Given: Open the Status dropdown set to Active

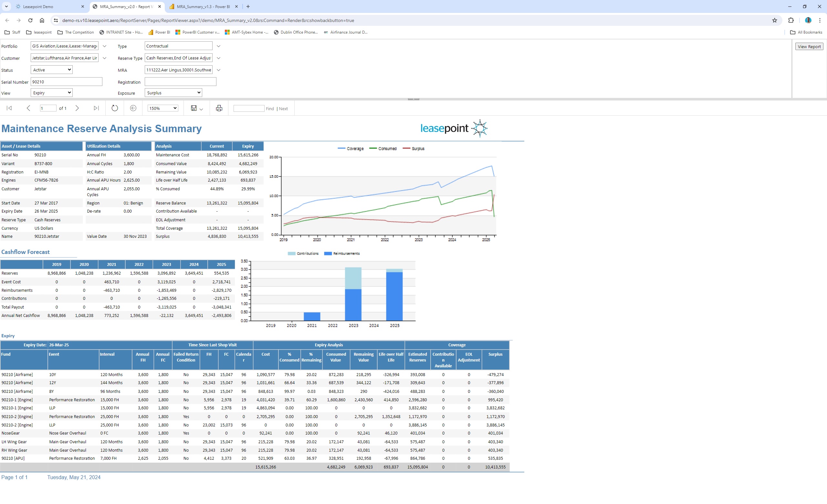Looking at the screenshot, I should coord(52,70).
